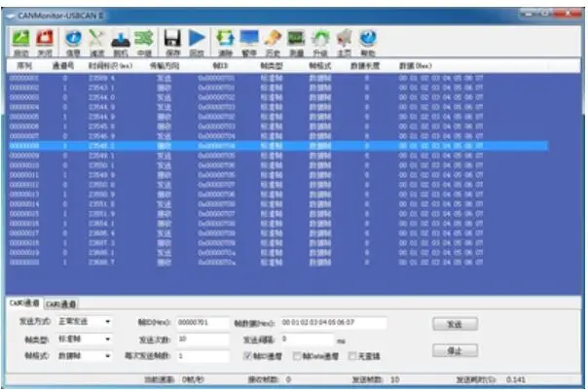The height and width of the screenshot is (392, 588).
Task: Select the highlighted frame row 00000008
Action: click(x=277, y=146)
